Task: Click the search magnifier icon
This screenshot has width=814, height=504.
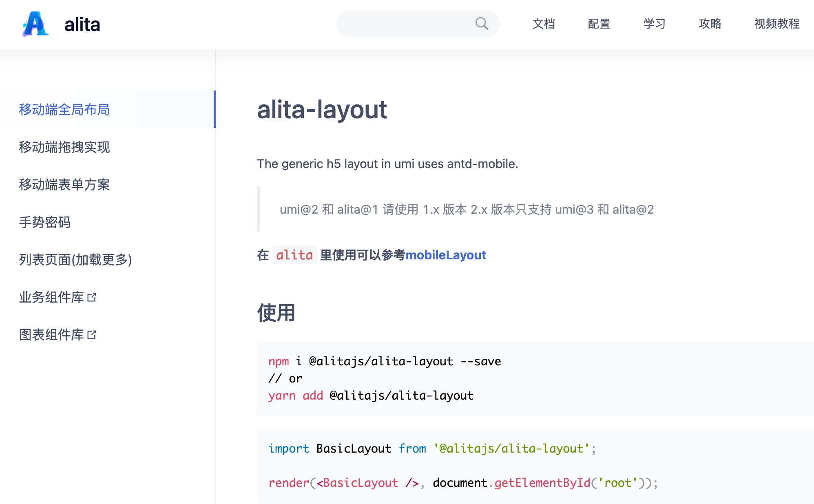Action: coord(482,24)
